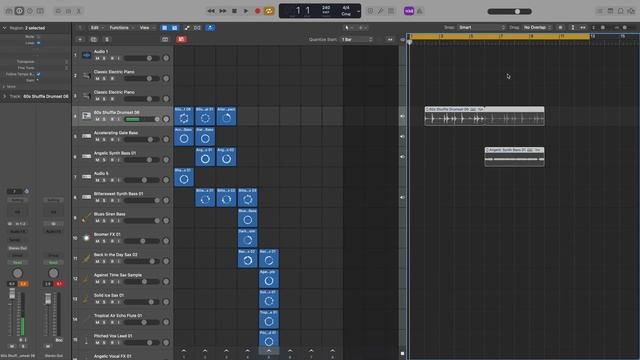
Task: Trigger scene one with its column arrow
Action: [x=184, y=351]
